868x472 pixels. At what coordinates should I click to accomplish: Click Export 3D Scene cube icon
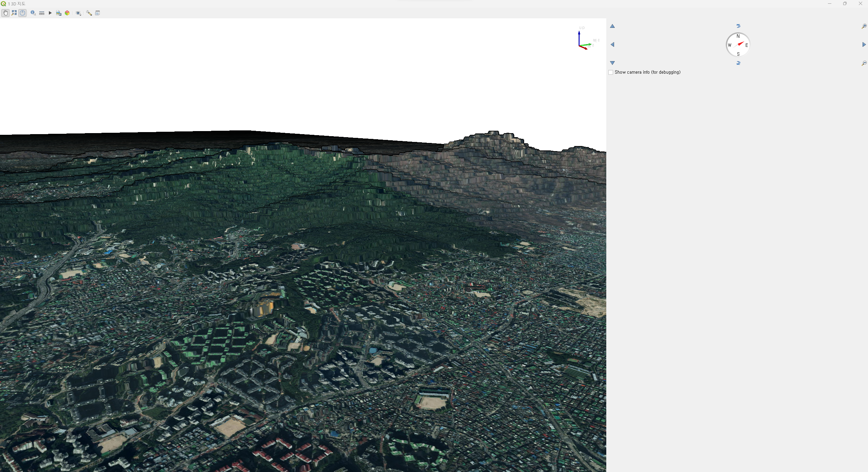67,13
